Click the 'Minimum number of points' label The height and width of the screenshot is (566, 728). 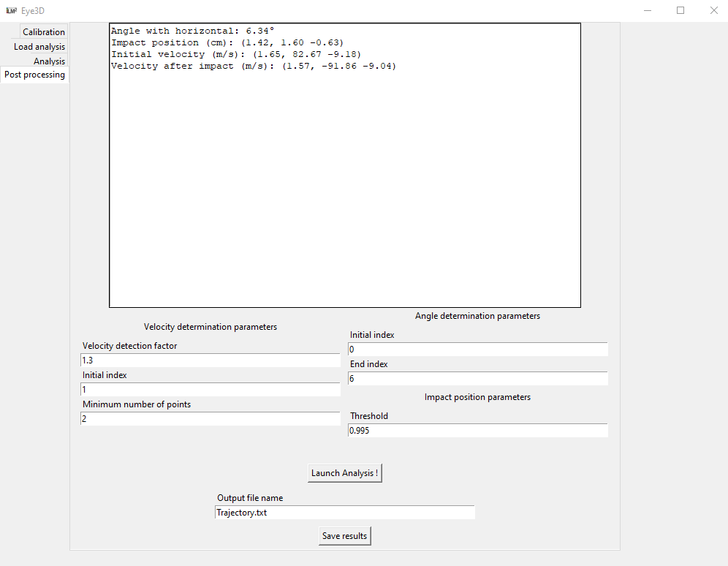[x=137, y=404]
